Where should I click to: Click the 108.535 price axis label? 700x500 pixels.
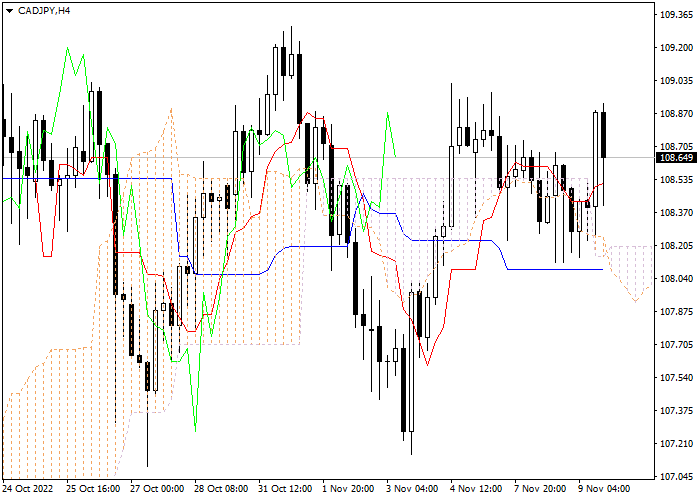[676, 179]
